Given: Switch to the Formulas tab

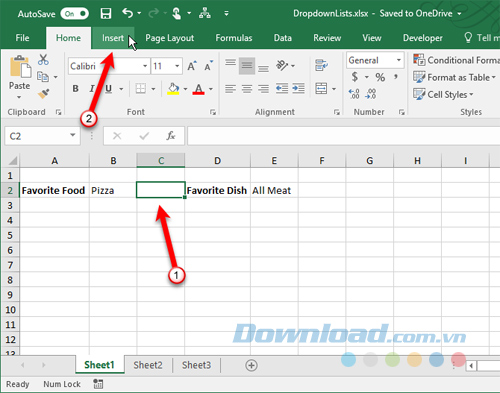Looking at the screenshot, I should tap(234, 38).
